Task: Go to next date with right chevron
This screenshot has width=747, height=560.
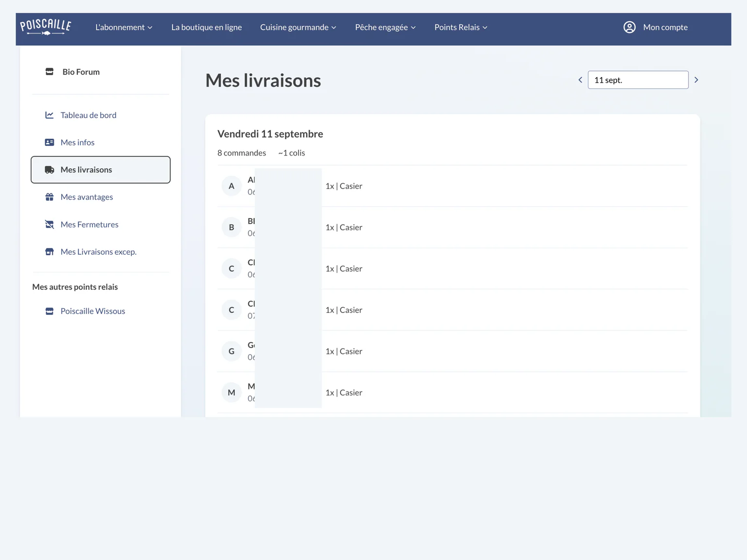Action: click(696, 80)
